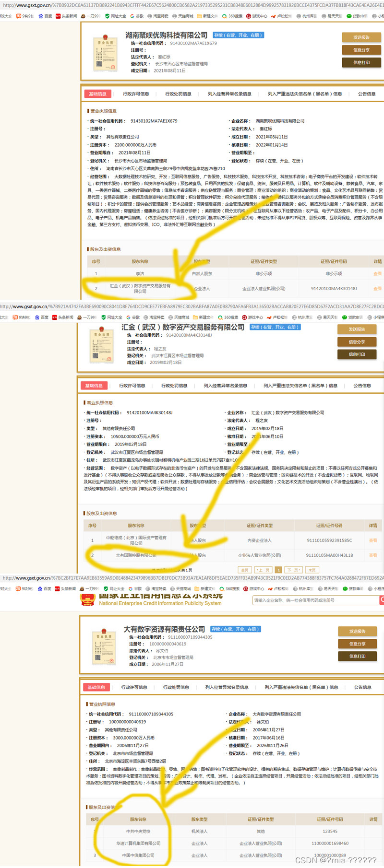Screen dimensions: 384x868
Task: Open 头条新闻 bookmark above the 湖南聚呗优购 page
Action: click(x=66, y=16)
